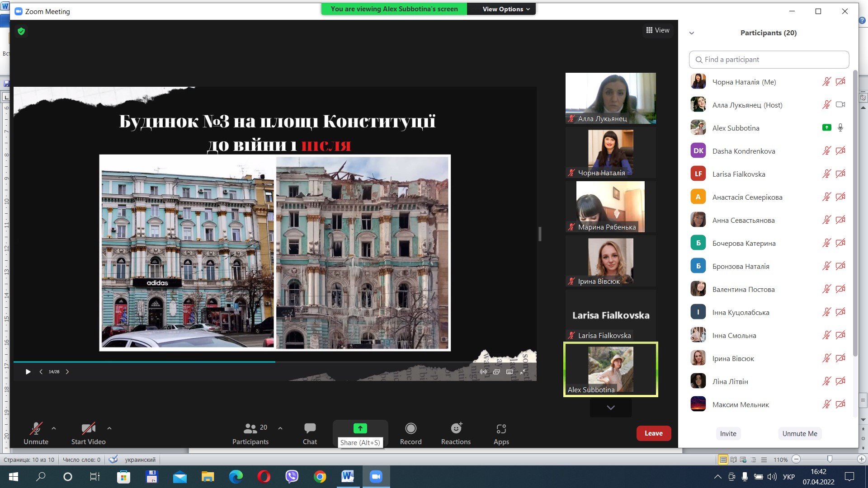This screenshot has height=488, width=868.
Task: Open the Apps icon in toolbar
Action: tap(501, 428)
